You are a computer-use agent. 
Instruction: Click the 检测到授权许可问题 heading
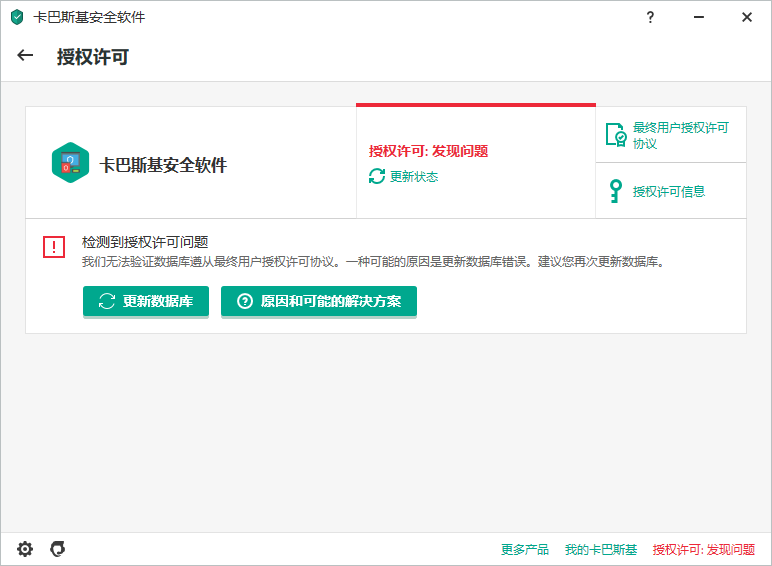(145, 242)
